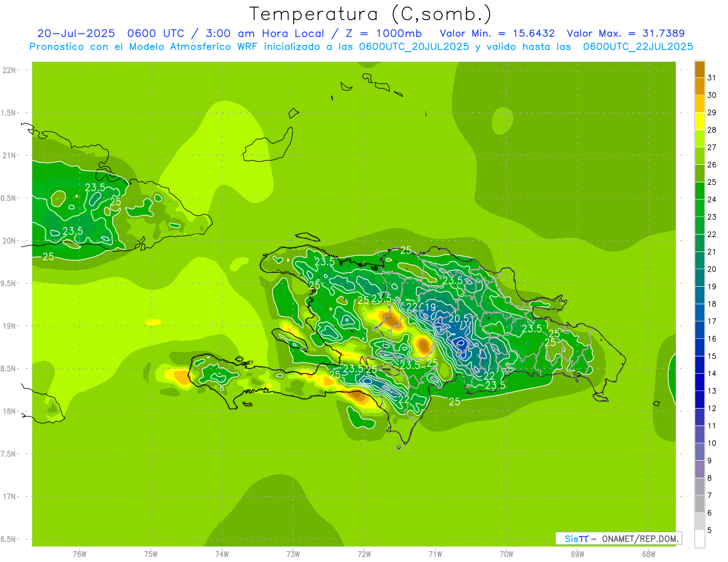Image resolution: width=728 pixels, height=562 pixels.
Task: Click the 'Temperatura (C,somb.)' map title
Action: 370,13
